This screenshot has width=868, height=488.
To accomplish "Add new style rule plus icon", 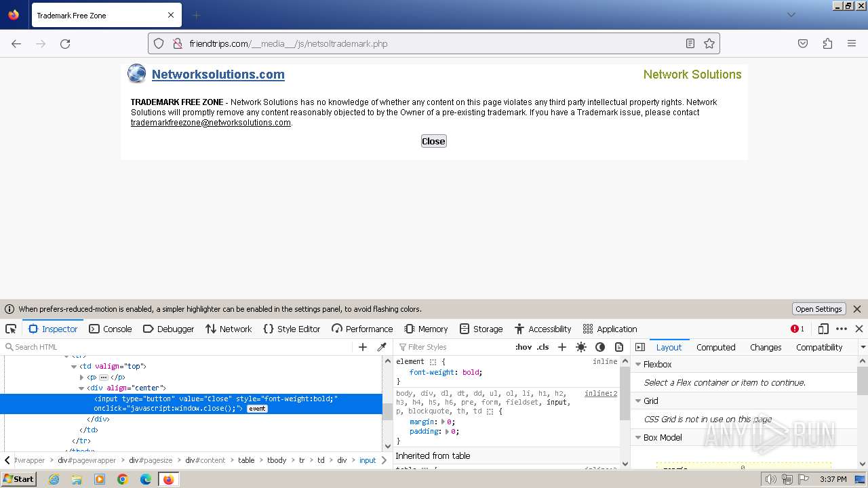I will tap(562, 347).
